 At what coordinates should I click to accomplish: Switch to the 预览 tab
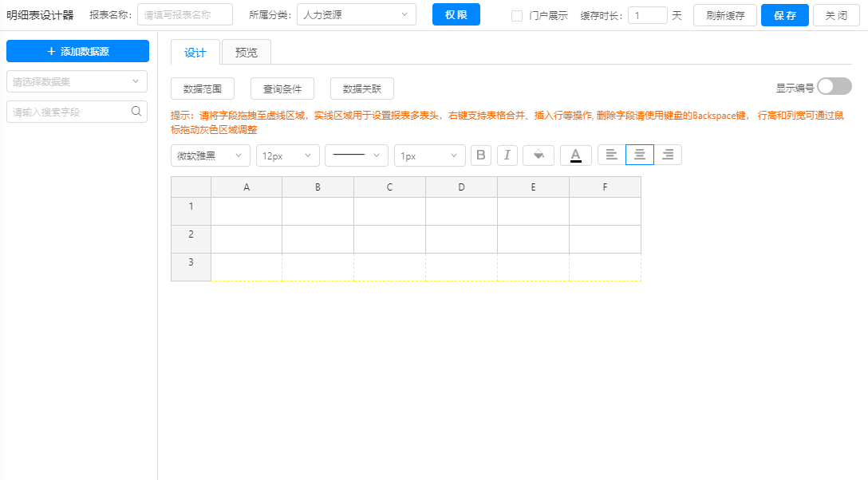247,53
